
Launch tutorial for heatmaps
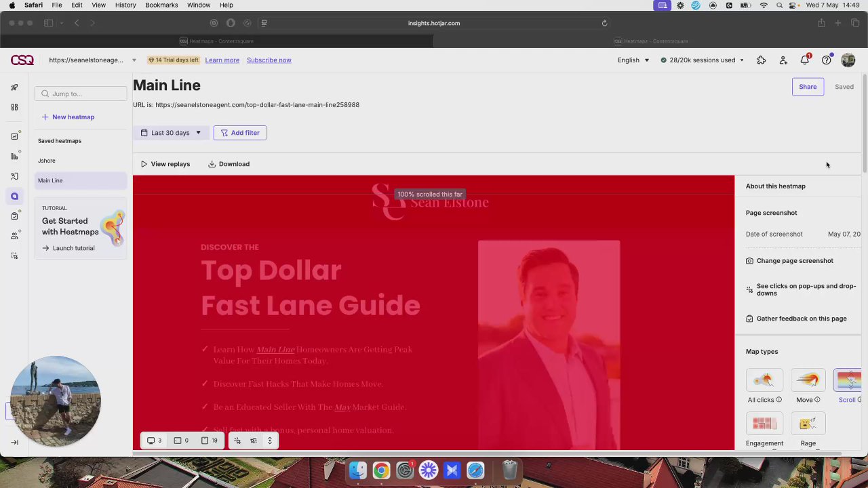[x=68, y=248]
